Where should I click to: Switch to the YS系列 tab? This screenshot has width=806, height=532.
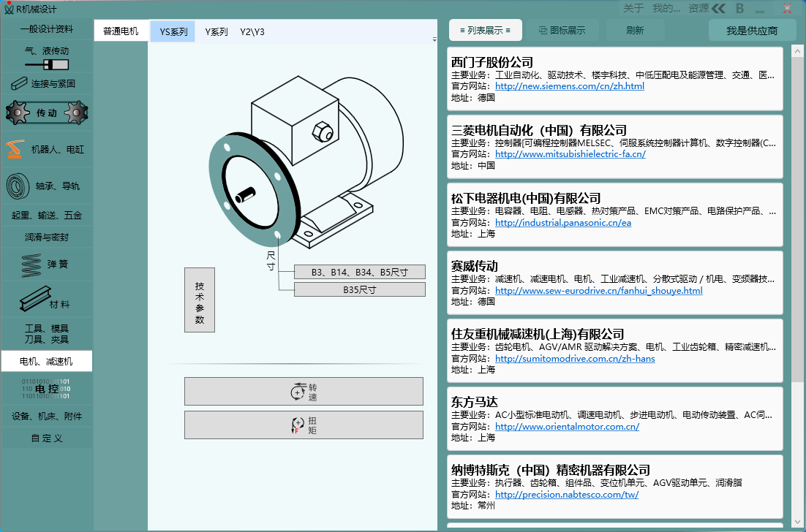tap(173, 32)
